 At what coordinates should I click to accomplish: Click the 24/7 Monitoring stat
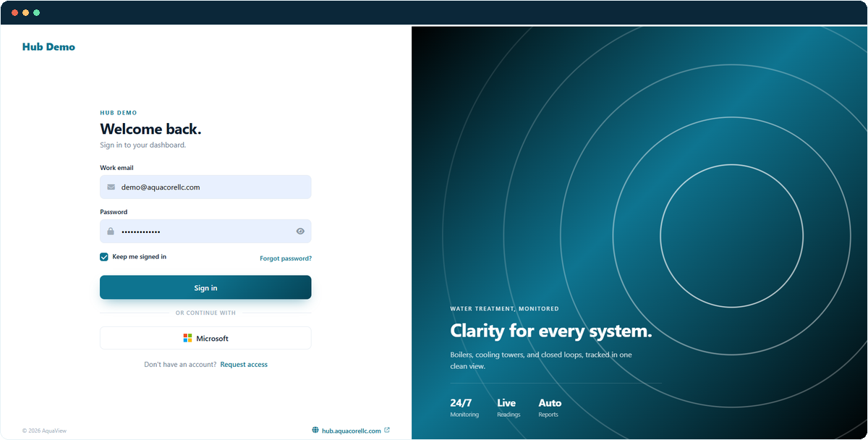[x=464, y=407]
